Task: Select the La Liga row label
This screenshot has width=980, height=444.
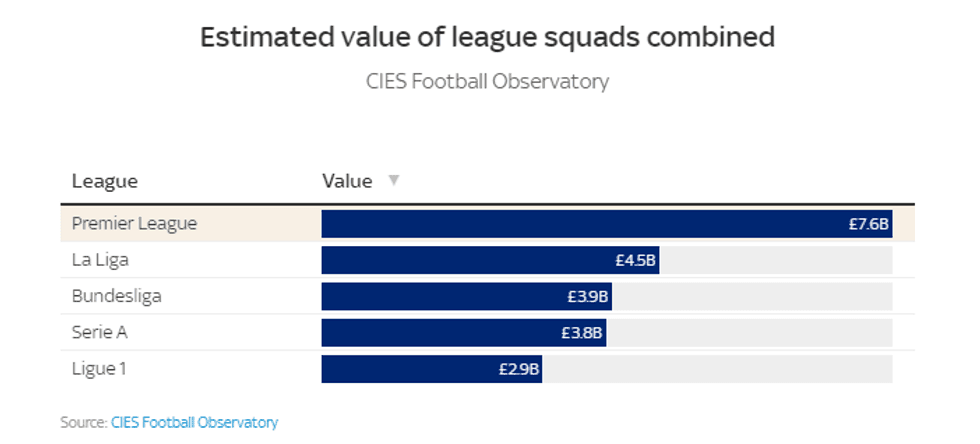Action: (x=100, y=260)
